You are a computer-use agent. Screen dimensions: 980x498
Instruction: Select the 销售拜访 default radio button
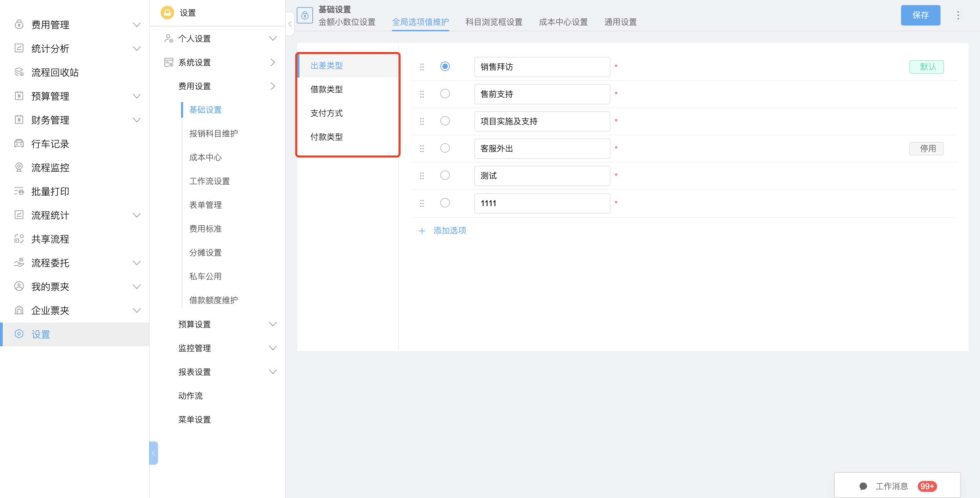(445, 67)
